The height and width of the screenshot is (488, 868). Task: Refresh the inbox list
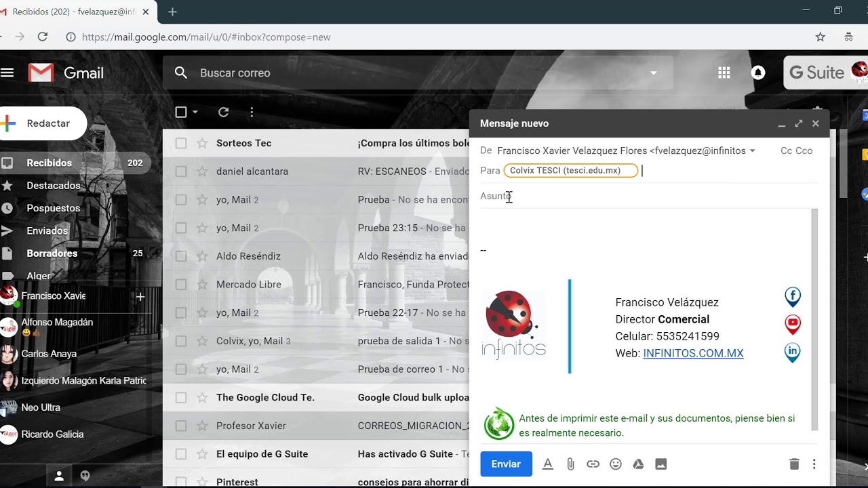(223, 112)
